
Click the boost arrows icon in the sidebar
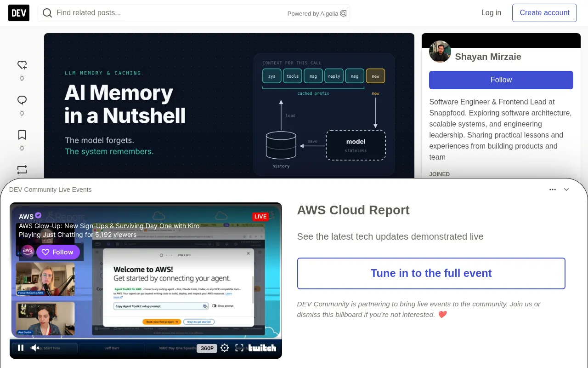point(22,169)
